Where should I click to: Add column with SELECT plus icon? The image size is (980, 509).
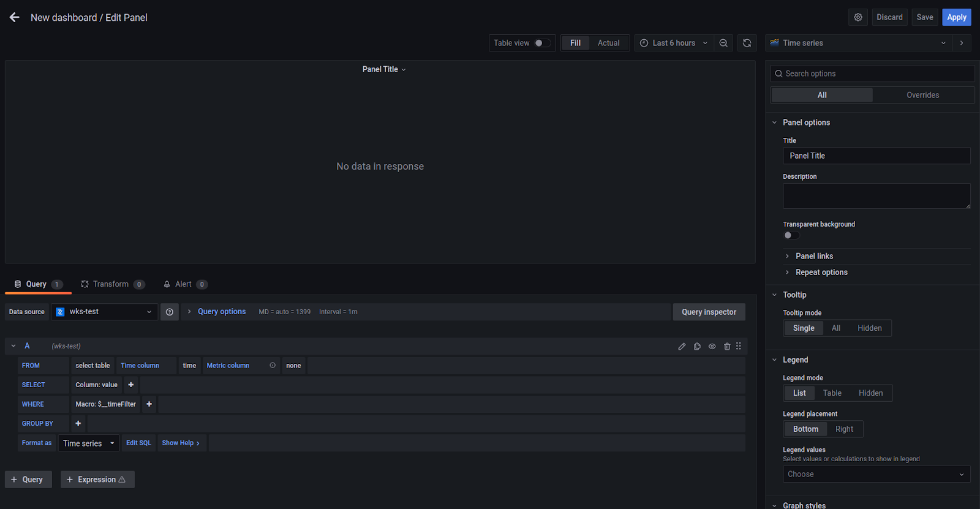(x=131, y=385)
